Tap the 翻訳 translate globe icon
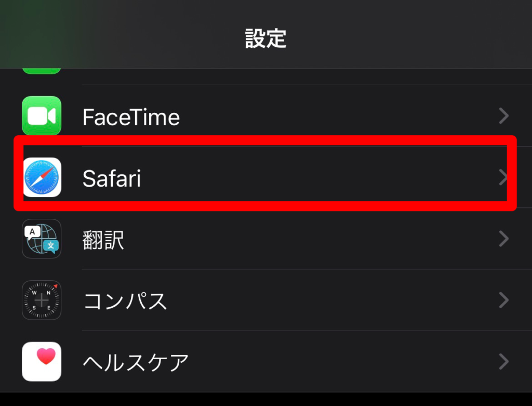This screenshot has width=532, height=406. click(x=42, y=239)
